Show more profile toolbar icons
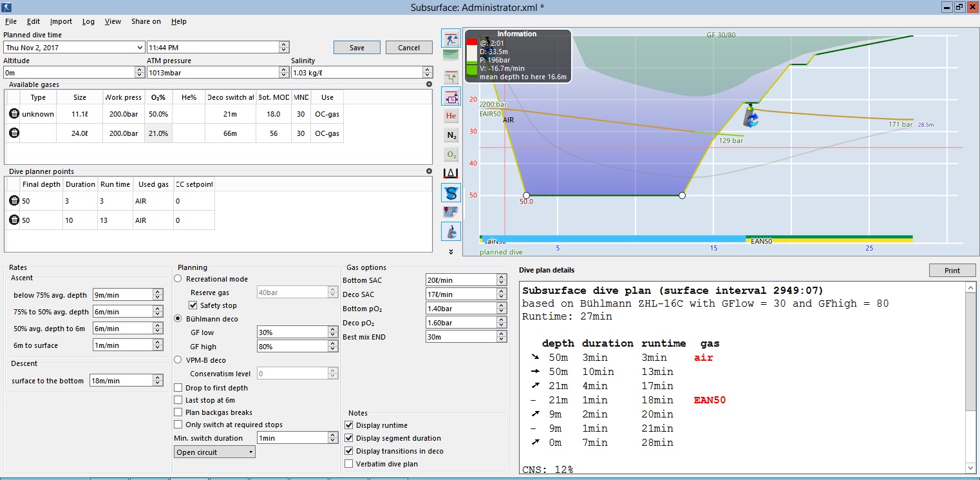The height and width of the screenshot is (480, 980). (451, 251)
